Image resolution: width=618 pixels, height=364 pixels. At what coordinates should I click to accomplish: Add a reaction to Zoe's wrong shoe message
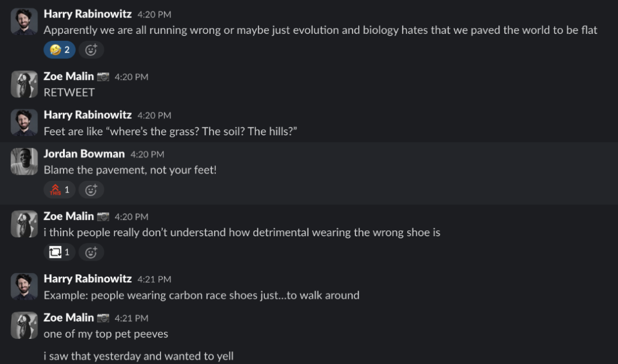[x=91, y=252]
